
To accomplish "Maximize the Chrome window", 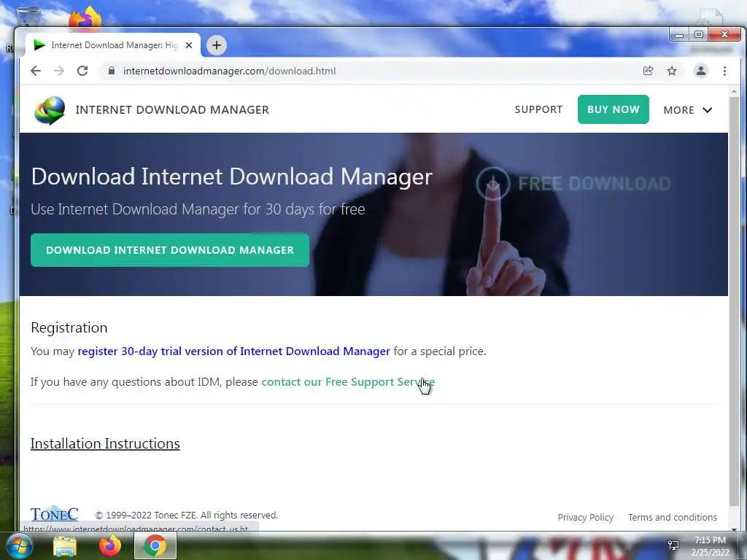I will click(698, 35).
